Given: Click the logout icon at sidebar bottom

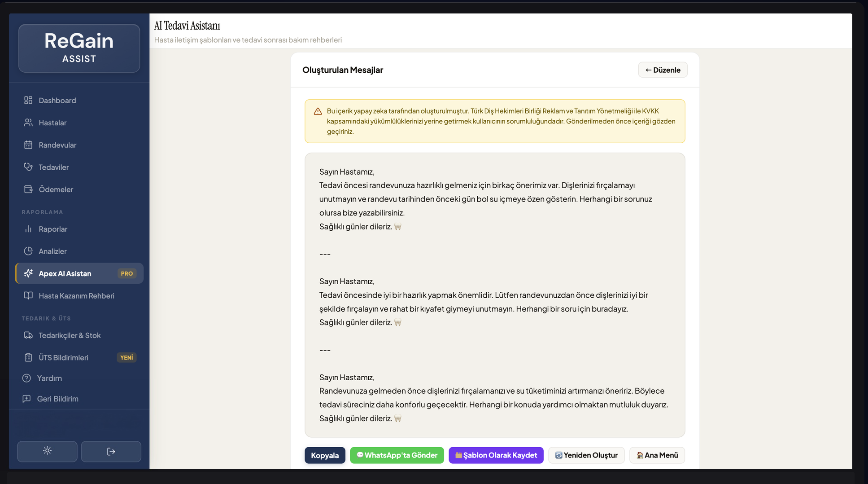Looking at the screenshot, I should 111,451.
